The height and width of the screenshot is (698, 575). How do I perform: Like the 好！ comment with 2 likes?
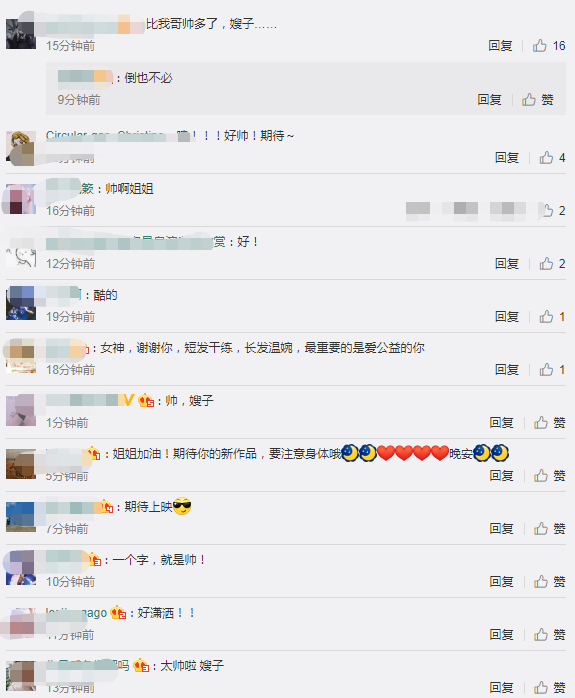552,264
